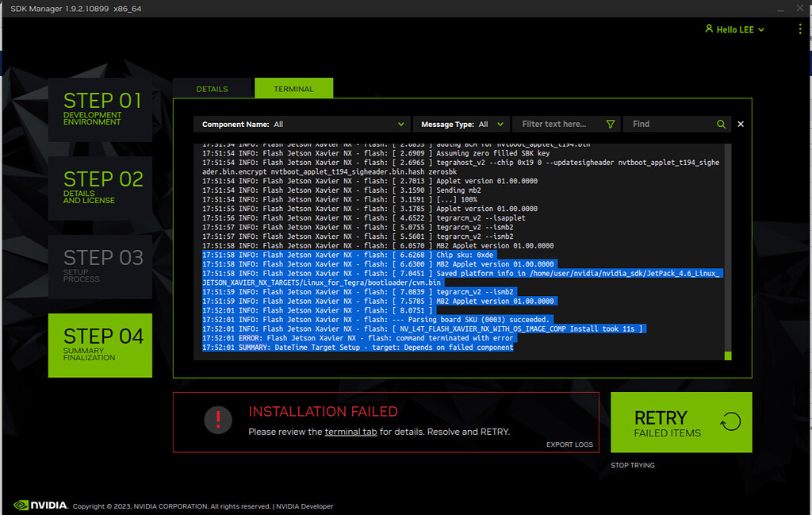
Task: Switch to the DETAILS tab
Action: click(x=213, y=89)
